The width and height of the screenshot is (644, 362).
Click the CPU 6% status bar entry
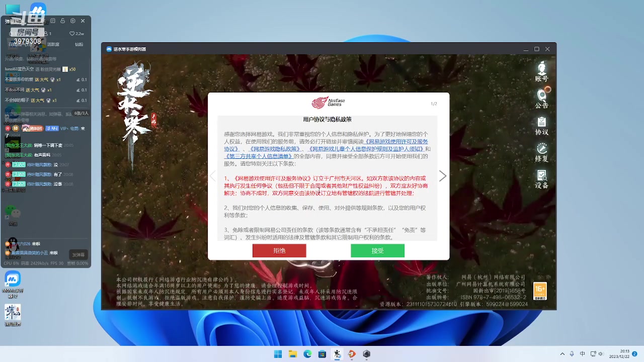(12, 263)
